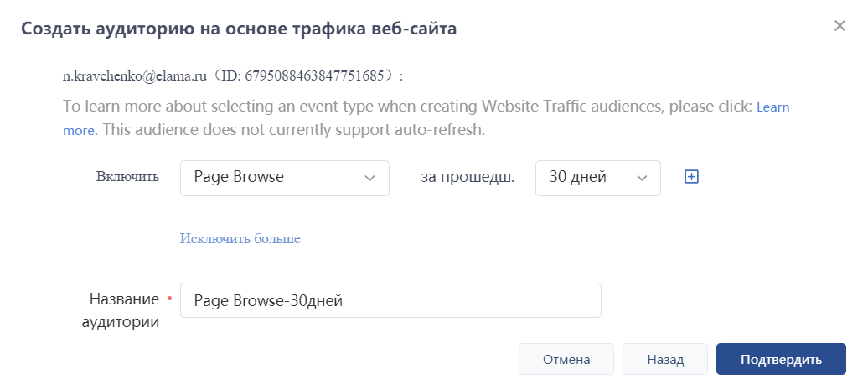Focus the audience name input field

[x=390, y=300]
